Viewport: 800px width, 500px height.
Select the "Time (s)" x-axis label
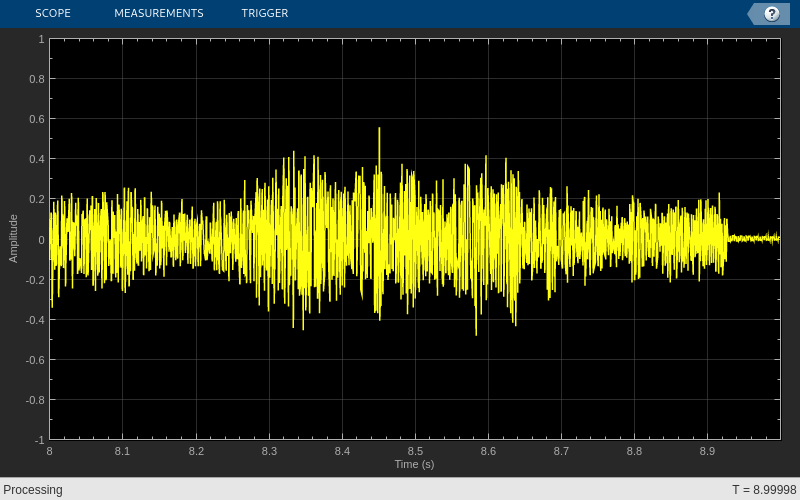(414, 464)
